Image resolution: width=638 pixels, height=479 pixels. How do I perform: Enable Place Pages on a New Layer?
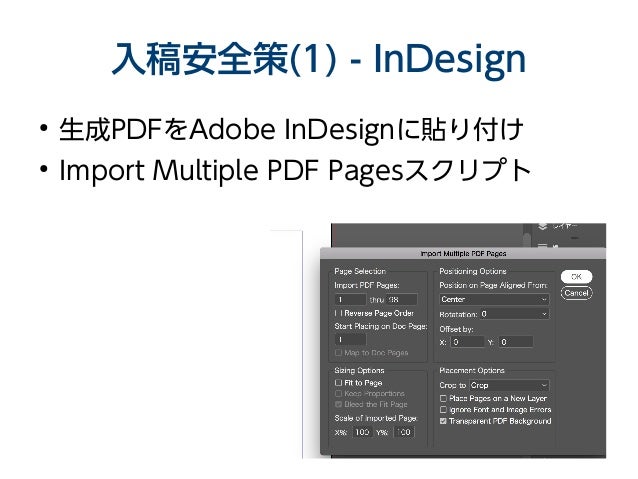[443, 398]
